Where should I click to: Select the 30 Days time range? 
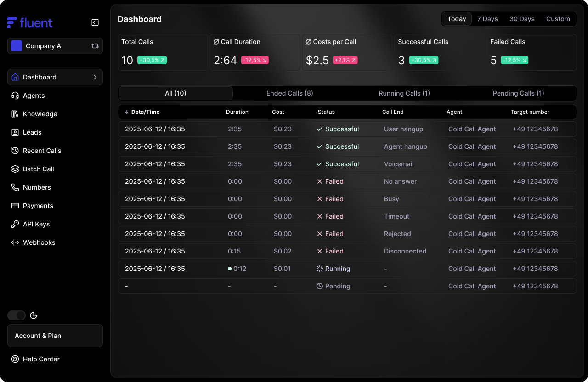pos(522,19)
